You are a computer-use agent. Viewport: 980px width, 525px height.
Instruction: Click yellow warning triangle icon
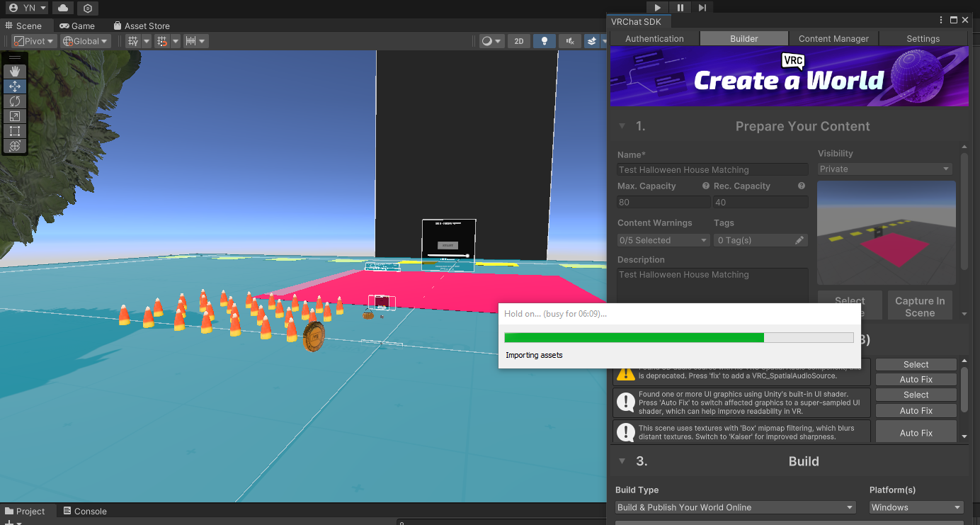coord(625,373)
